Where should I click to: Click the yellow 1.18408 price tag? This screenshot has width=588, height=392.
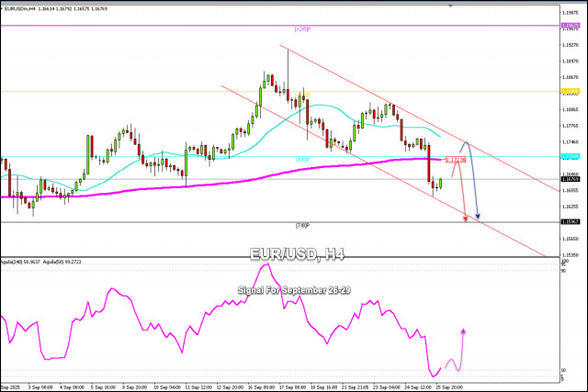pyautogui.click(x=570, y=91)
